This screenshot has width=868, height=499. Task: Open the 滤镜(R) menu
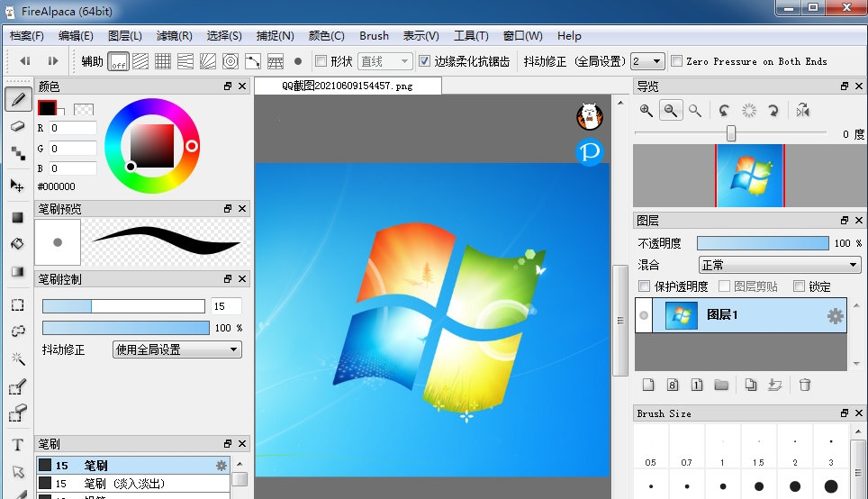coord(174,36)
